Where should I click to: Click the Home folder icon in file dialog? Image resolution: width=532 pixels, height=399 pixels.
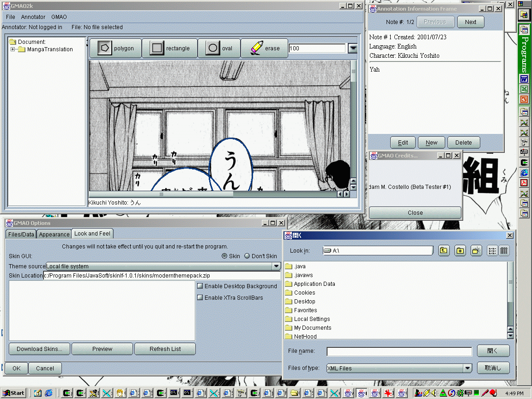coord(460,251)
